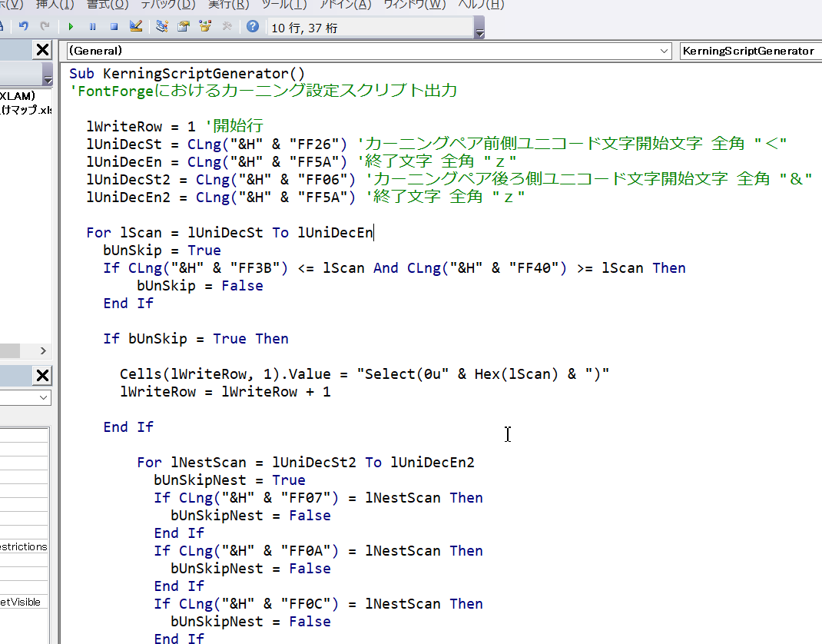Run the macro with the green play icon
The image size is (822, 644).
click(71, 27)
